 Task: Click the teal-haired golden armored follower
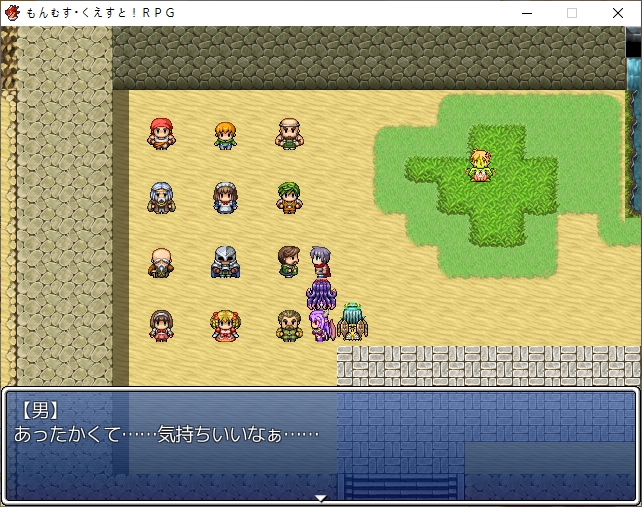pos(353,322)
